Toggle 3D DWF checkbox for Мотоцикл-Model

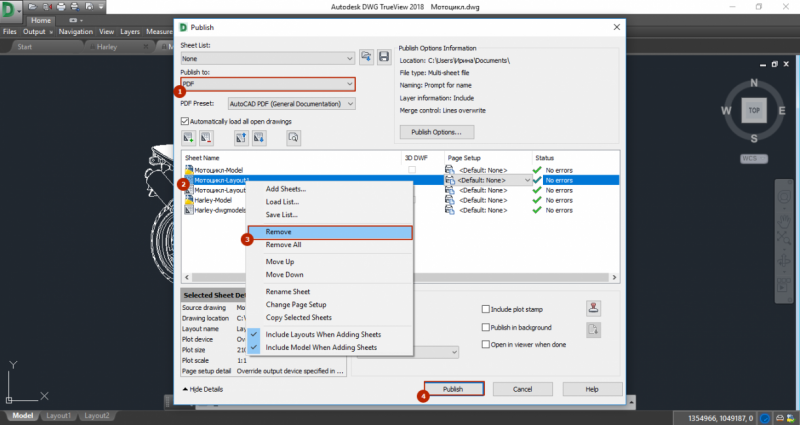point(412,170)
